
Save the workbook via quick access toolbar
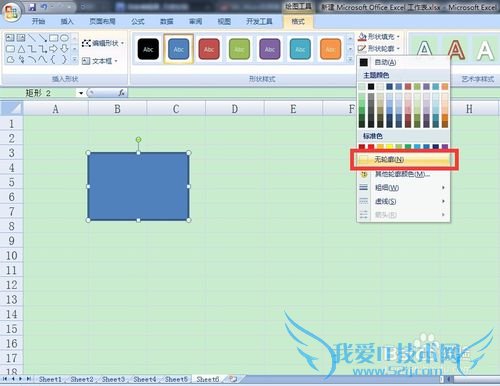[32, 7]
